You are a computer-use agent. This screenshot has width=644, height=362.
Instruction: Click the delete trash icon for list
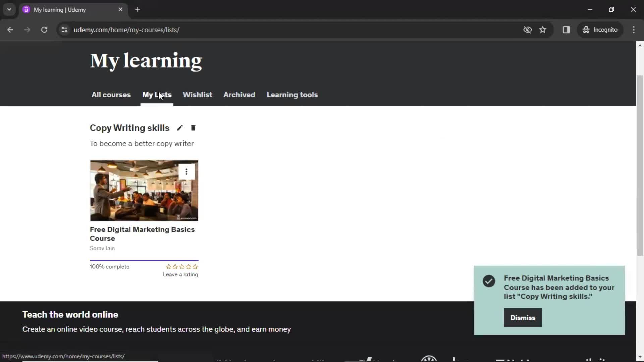[x=193, y=128]
